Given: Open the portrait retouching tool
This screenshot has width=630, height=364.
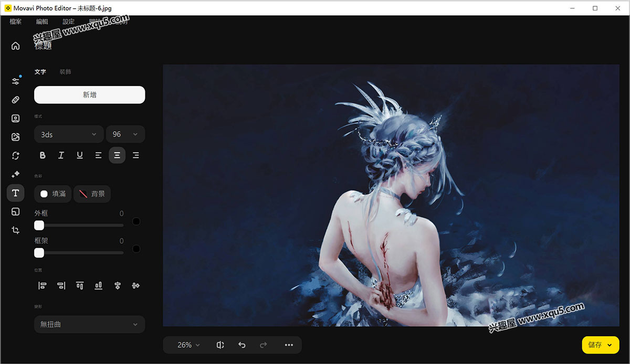Looking at the screenshot, I should tap(16, 119).
